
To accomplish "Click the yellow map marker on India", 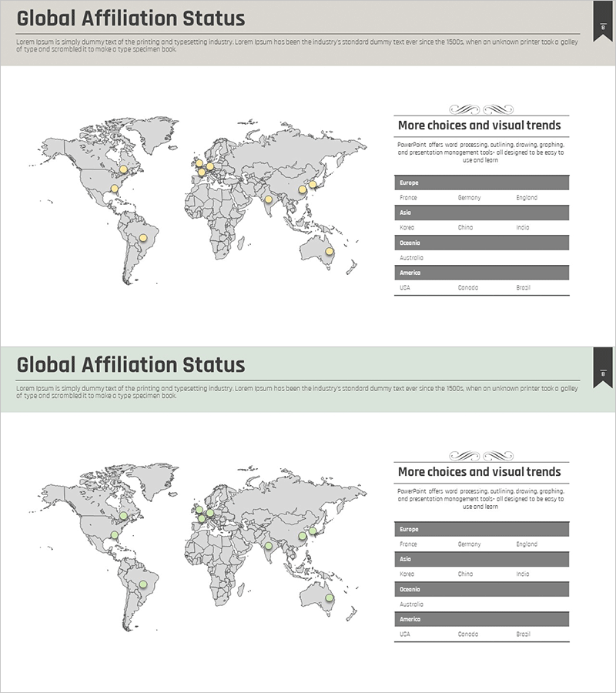I will [x=268, y=199].
